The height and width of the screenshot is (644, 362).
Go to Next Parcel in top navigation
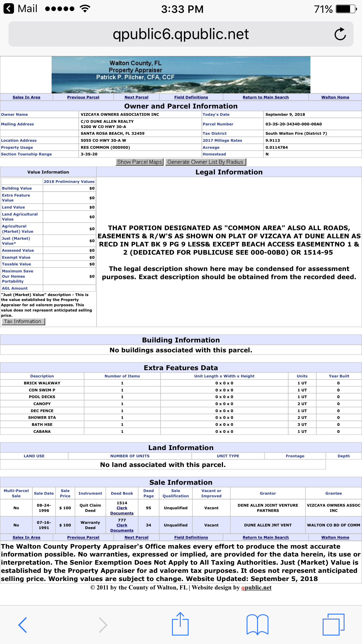coord(136,97)
